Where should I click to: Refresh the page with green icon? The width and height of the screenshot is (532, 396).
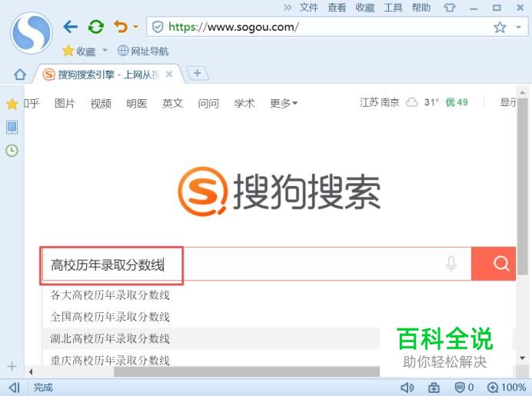(96, 26)
